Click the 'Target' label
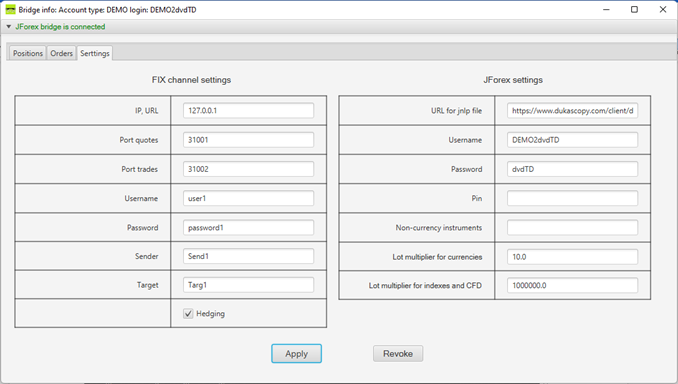The width and height of the screenshot is (678, 384). (x=147, y=285)
